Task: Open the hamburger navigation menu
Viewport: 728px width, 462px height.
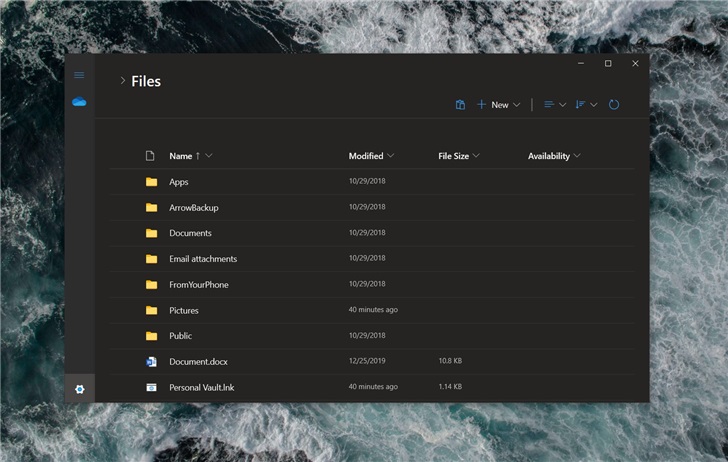Action: pos(79,75)
